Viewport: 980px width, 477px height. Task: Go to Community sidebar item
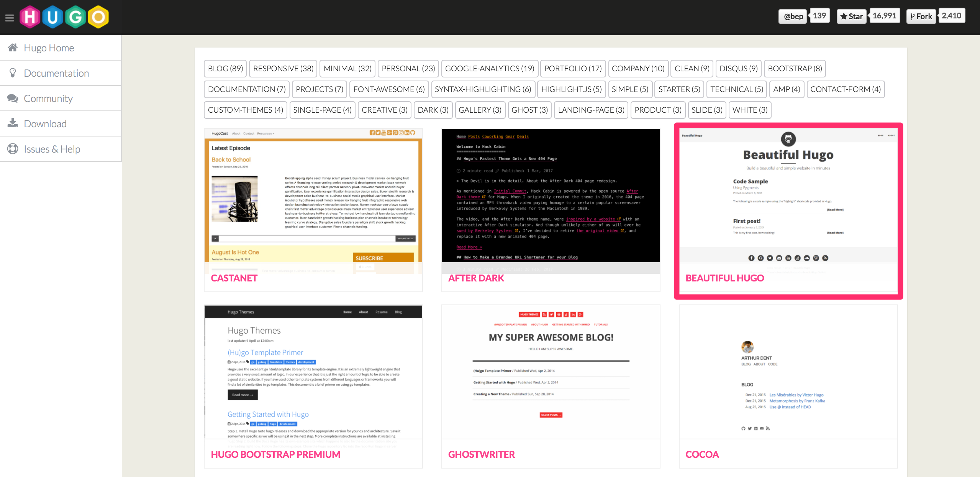point(61,98)
